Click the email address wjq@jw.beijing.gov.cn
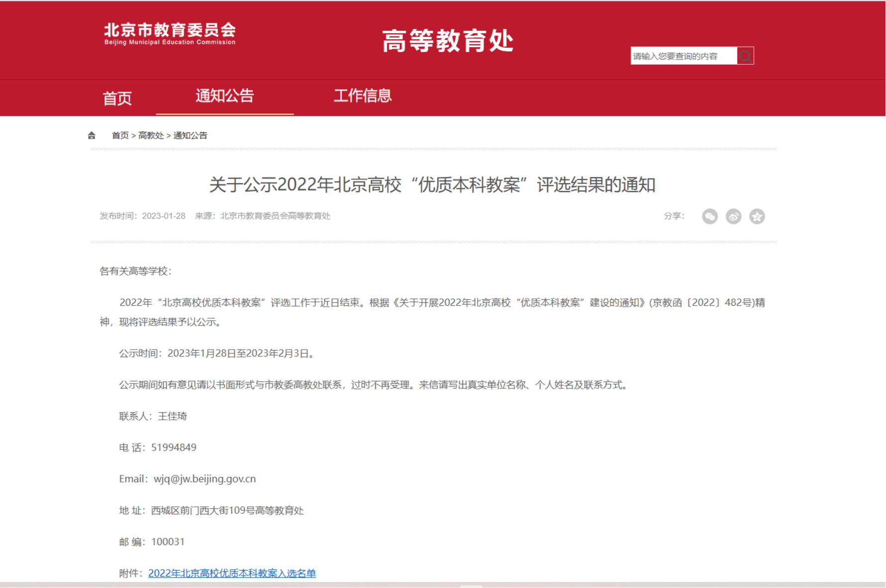Image resolution: width=886 pixels, height=588 pixels. pyautogui.click(x=205, y=479)
